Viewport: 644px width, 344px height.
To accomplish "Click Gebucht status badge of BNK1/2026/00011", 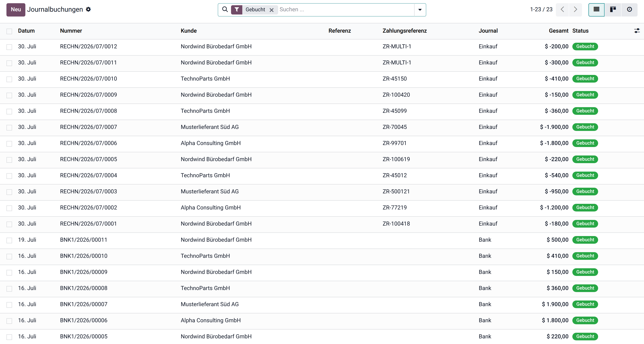I will 585,240.
